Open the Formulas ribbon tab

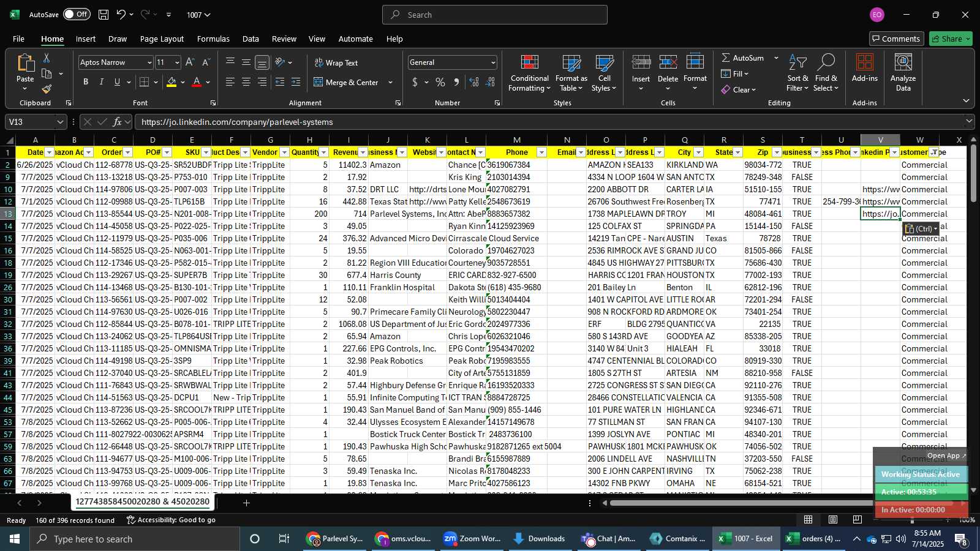point(213,39)
